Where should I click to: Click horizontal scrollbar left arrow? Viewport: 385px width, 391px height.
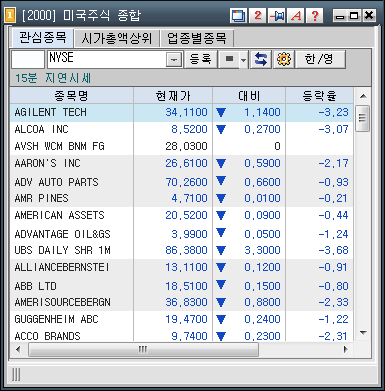click(x=18, y=349)
